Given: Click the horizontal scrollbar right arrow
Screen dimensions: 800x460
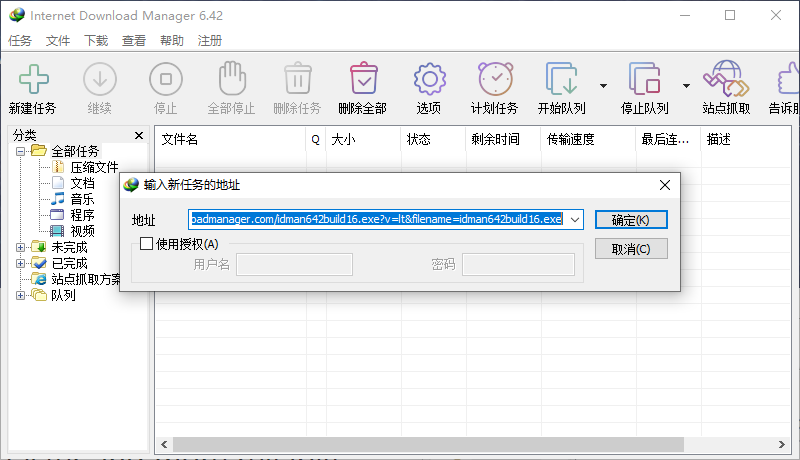Looking at the screenshot, I should pos(782,445).
